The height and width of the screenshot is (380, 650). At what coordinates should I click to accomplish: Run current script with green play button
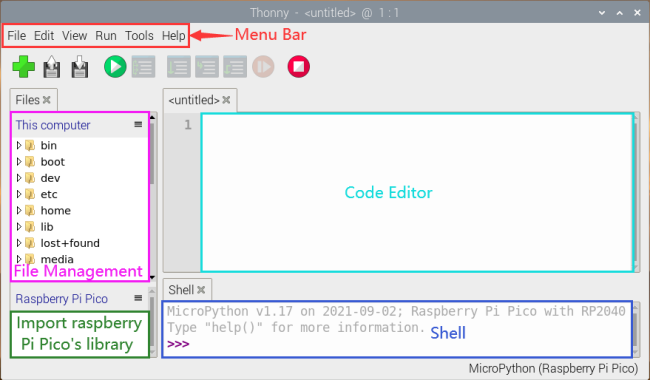click(x=115, y=67)
